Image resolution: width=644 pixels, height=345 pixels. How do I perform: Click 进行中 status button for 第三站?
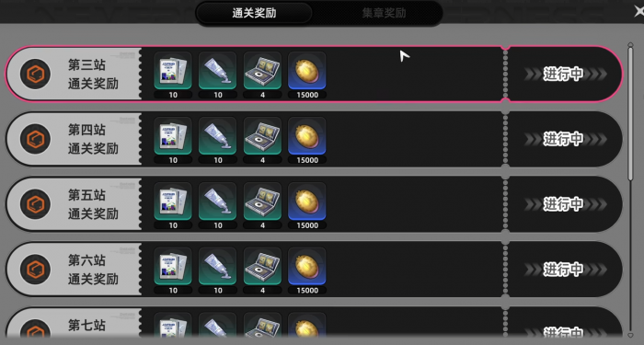(x=565, y=74)
